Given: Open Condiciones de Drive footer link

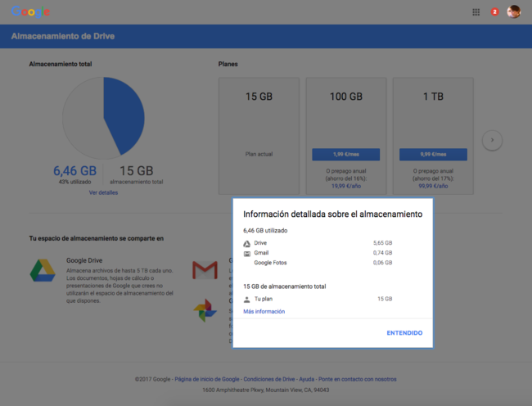Looking at the screenshot, I should 269,379.
